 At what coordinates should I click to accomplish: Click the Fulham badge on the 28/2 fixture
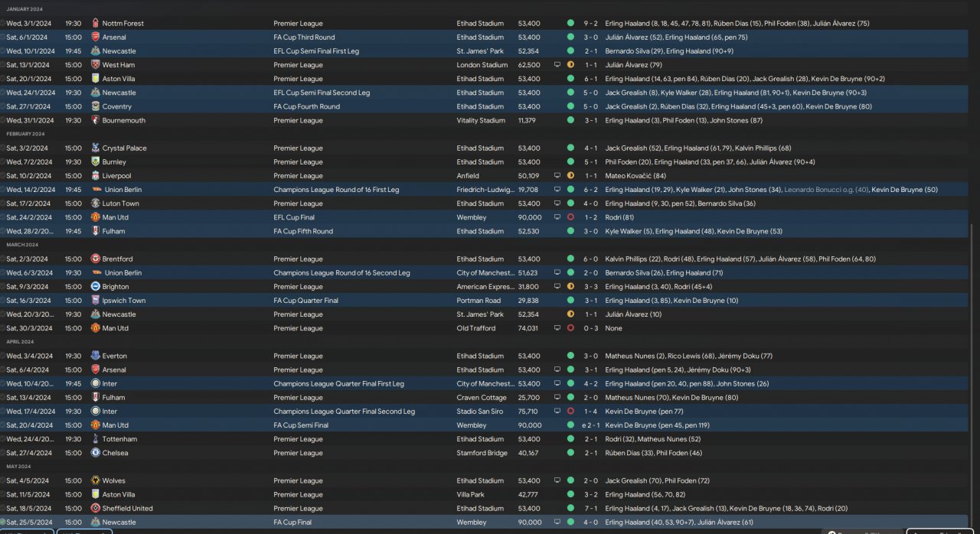tap(95, 231)
